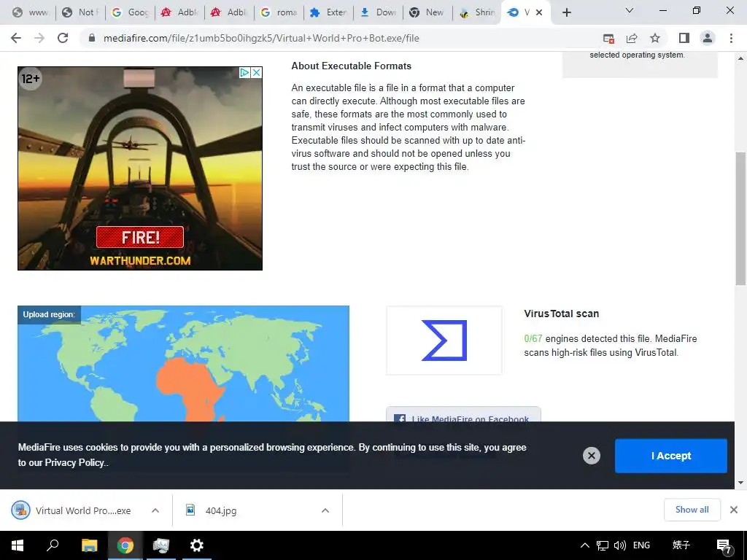Switch to the Downloads tab
This screenshot has width=747, height=560.
pyautogui.click(x=378, y=12)
